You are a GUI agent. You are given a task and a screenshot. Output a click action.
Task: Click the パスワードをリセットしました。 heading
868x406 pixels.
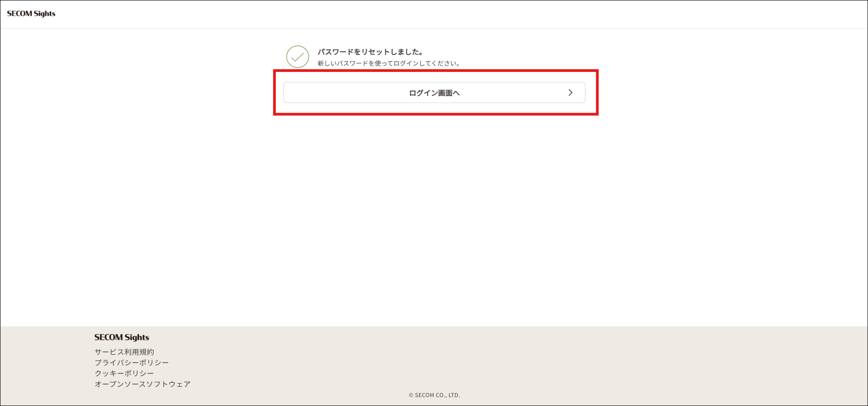(x=370, y=52)
